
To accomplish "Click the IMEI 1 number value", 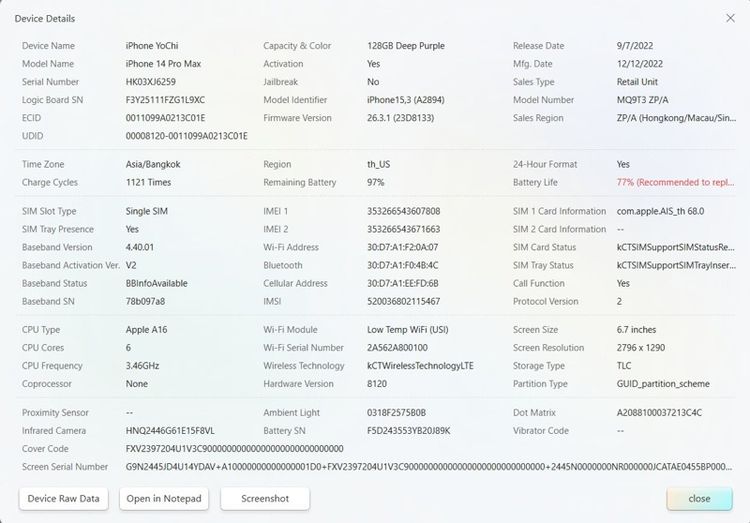I will (x=403, y=211).
